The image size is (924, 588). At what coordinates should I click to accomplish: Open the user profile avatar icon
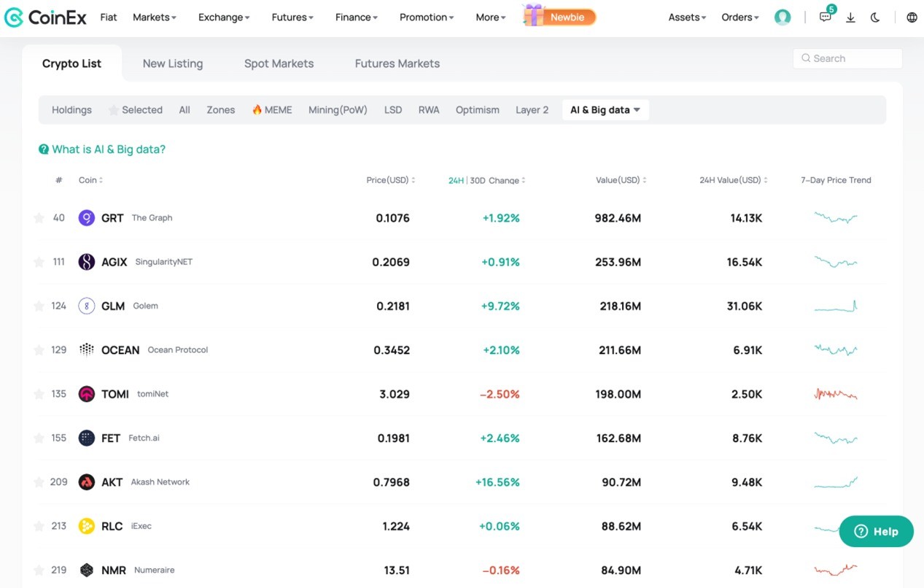[x=783, y=18]
